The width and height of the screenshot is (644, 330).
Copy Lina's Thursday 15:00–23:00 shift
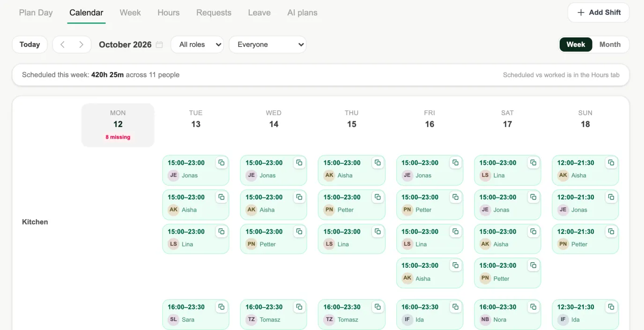(x=378, y=232)
